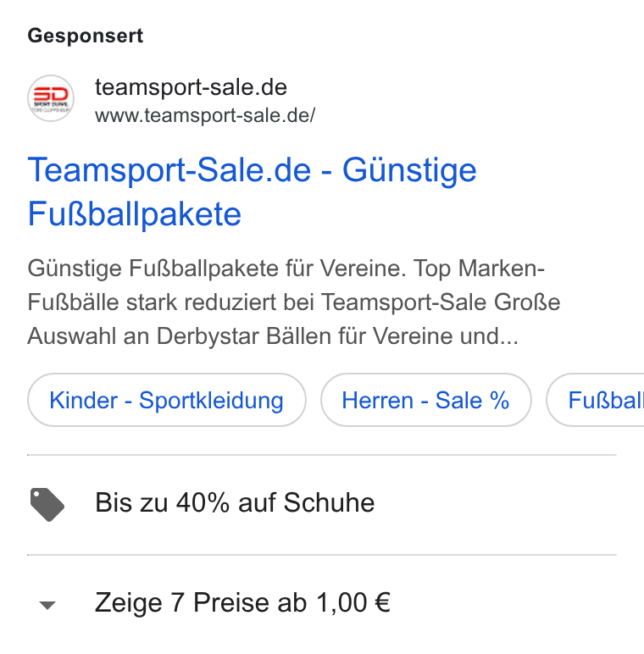
Task: Choose the "Herren - Sale %" chip
Action: pos(426,400)
